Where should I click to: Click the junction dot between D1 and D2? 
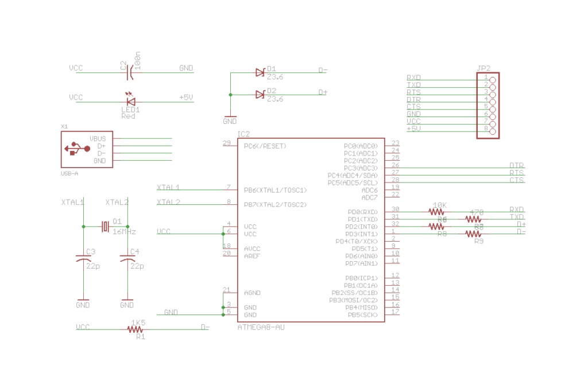click(x=230, y=95)
